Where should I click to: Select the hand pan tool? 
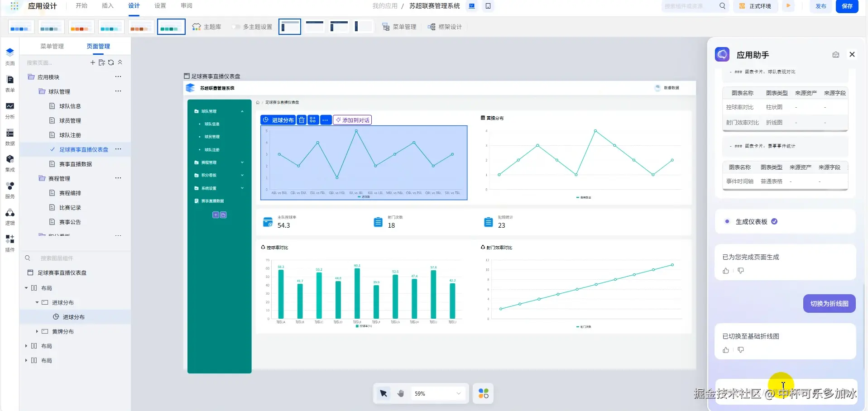pyautogui.click(x=401, y=393)
